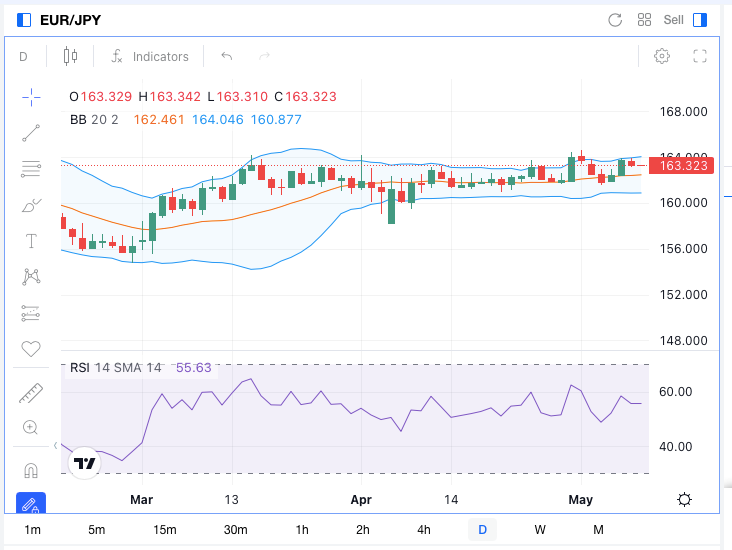Toggle the left side panel
Viewport: 732px width, 550px height.
coord(24,20)
